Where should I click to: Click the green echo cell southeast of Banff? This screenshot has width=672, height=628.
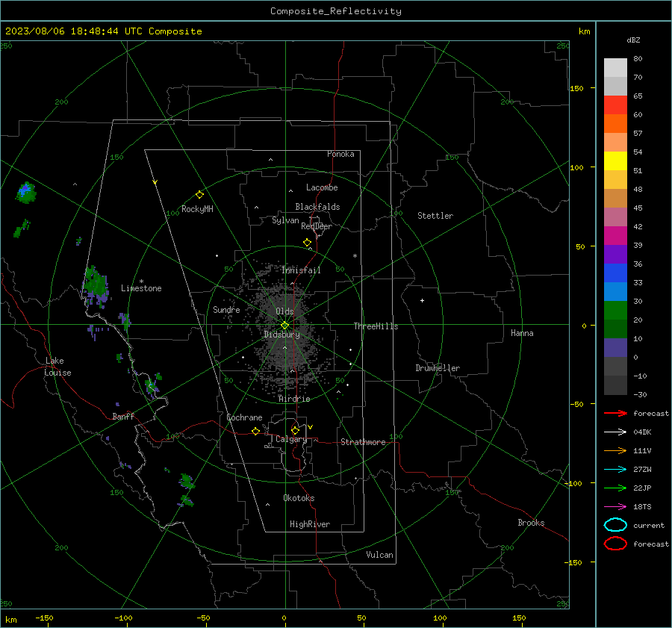click(187, 481)
